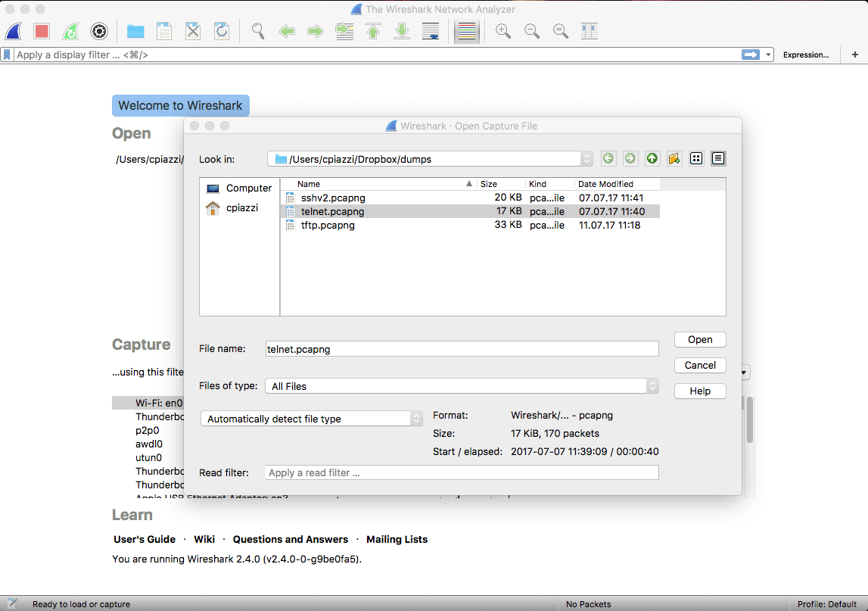
Task: Sort files by the Name column header
Action: coord(378,184)
